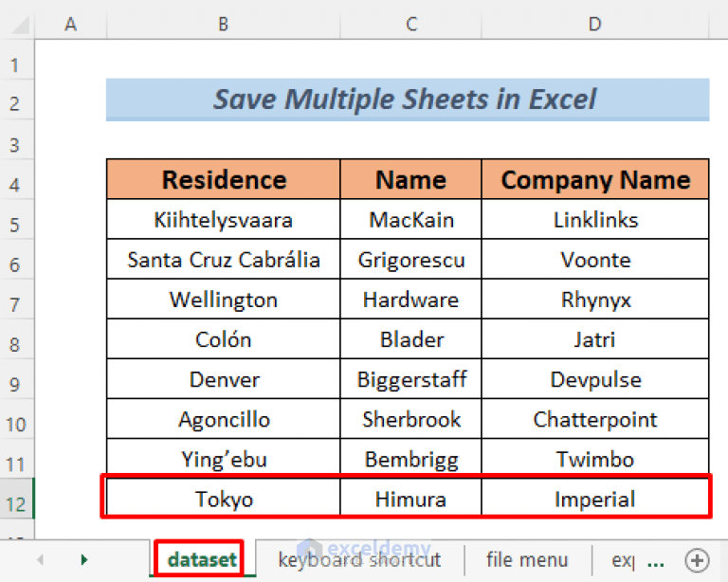Select the Devpulse cell
728x582 pixels.
pos(595,379)
